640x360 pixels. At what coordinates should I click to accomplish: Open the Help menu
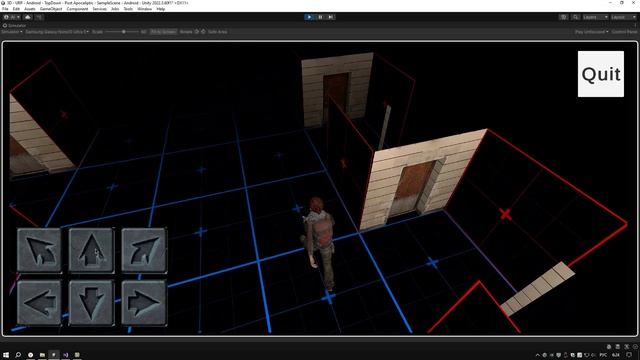tap(161, 9)
